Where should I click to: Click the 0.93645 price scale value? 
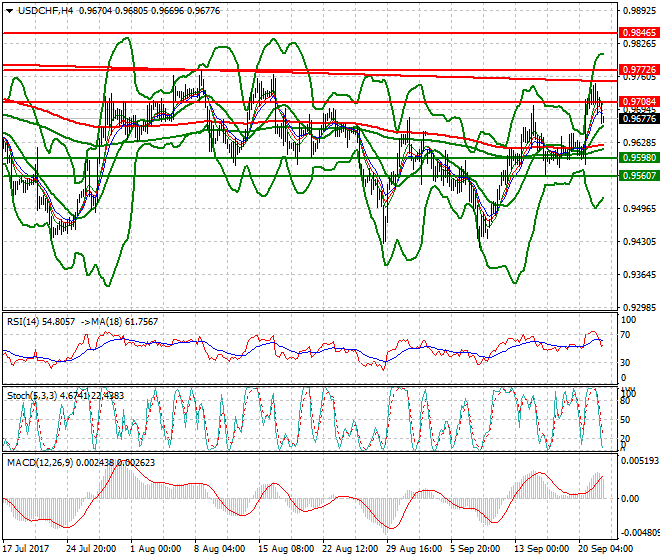click(639, 275)
